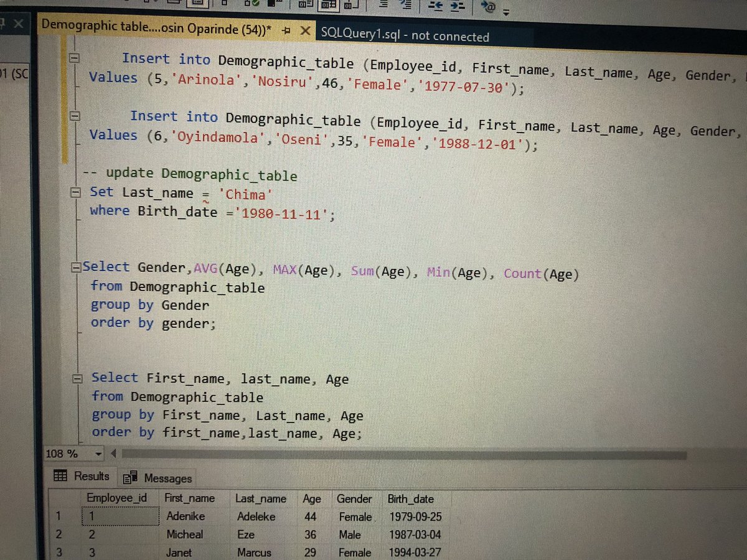Toggle the pin on the Demographic table tab
Screen dimensions: 747x560
click(x=285, y=29)
